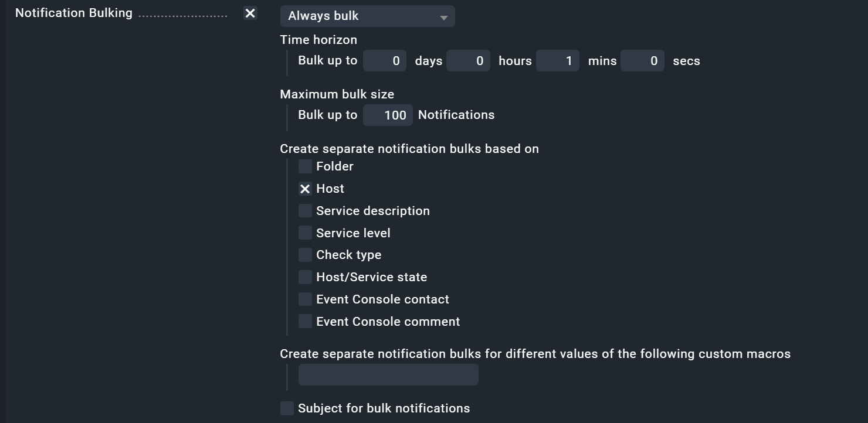Image resolution: width=868 pixels, height=423 pixels.
Task: Click the secs input field
Action: coord(642,61)
